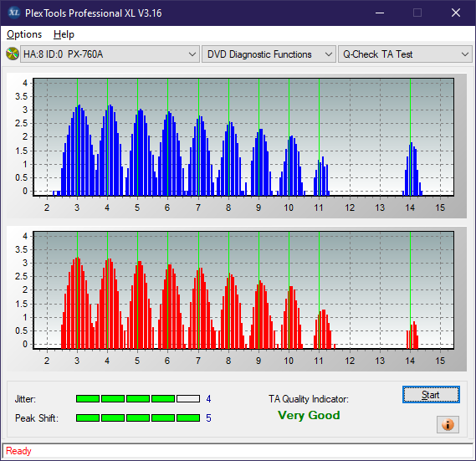This screenshot has height=461, width=476.
Task: Start the TA test
Action: coord(431,395)
